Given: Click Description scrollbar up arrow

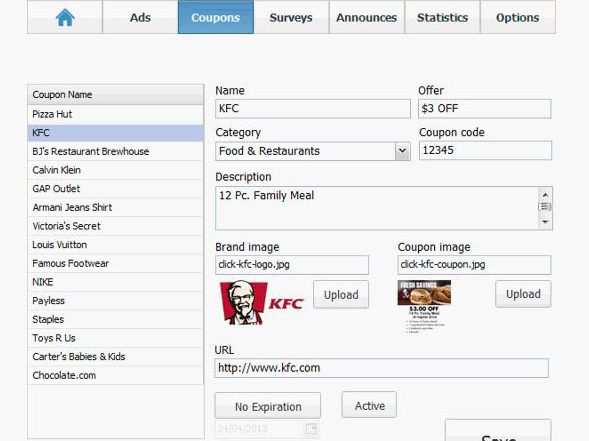Looking at the screenshot, I should click(x=545, y=195).
